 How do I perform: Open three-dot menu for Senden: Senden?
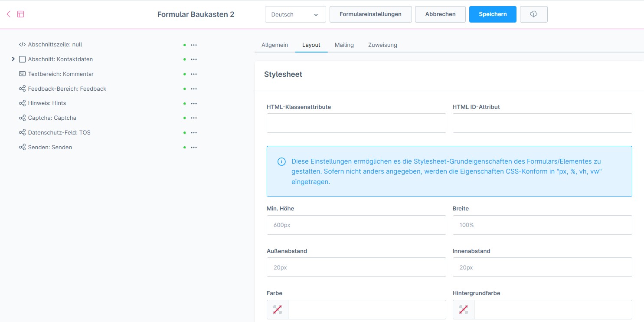[194, 148]
